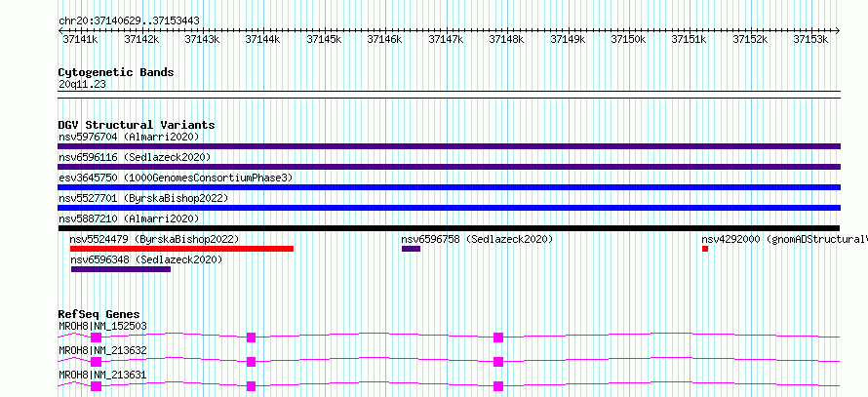
Task: Select middle exon of MROH8 NM_213631
Action: coord(252,386)
